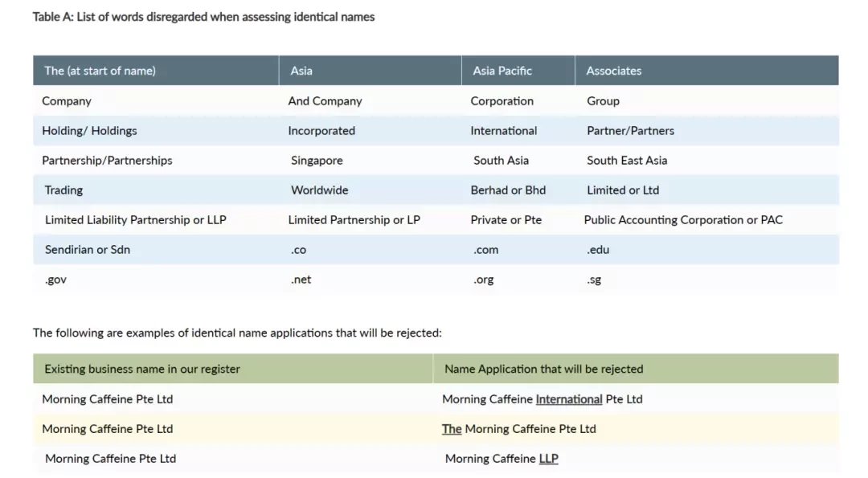The height and width of the screenshot is (478, 868).
Task: Click 'Name Application that will be rejected' header
Action: [636, 369]
